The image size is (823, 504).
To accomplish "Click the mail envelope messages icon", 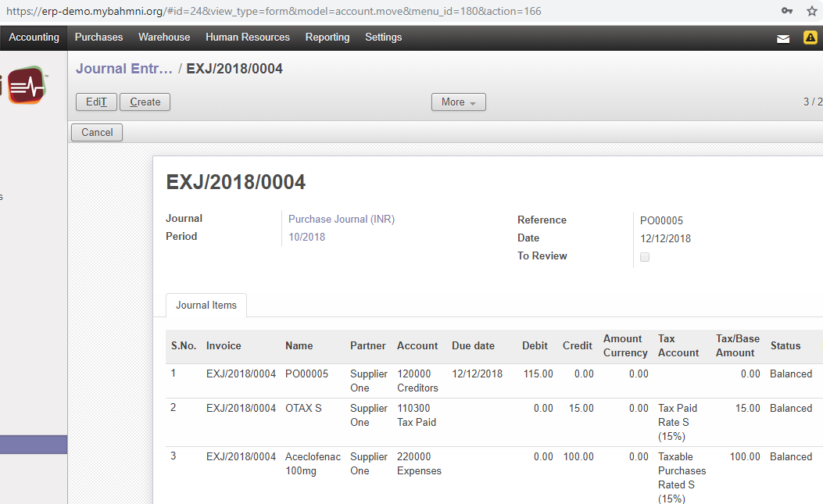I will [783, 38].
